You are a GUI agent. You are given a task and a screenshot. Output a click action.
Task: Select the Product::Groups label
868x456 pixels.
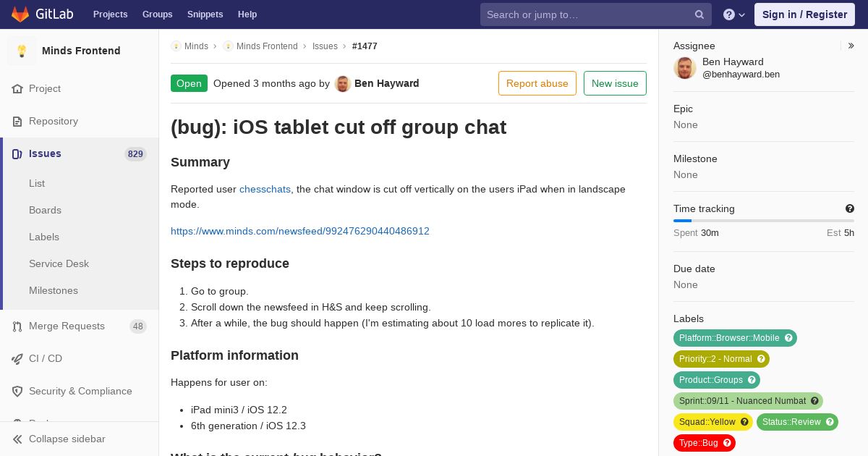pos(711,380)
